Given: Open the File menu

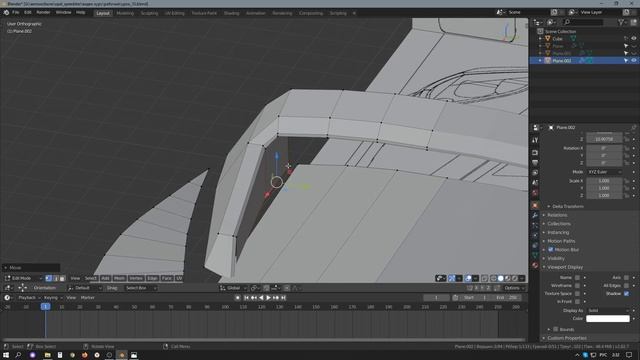Looking at the screenshot, I should tap(16, 13).
